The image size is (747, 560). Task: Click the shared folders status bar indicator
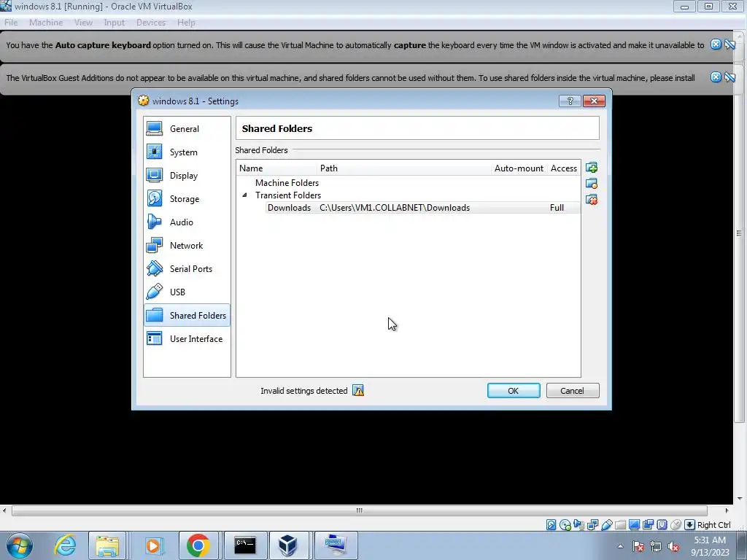point(620,525)
